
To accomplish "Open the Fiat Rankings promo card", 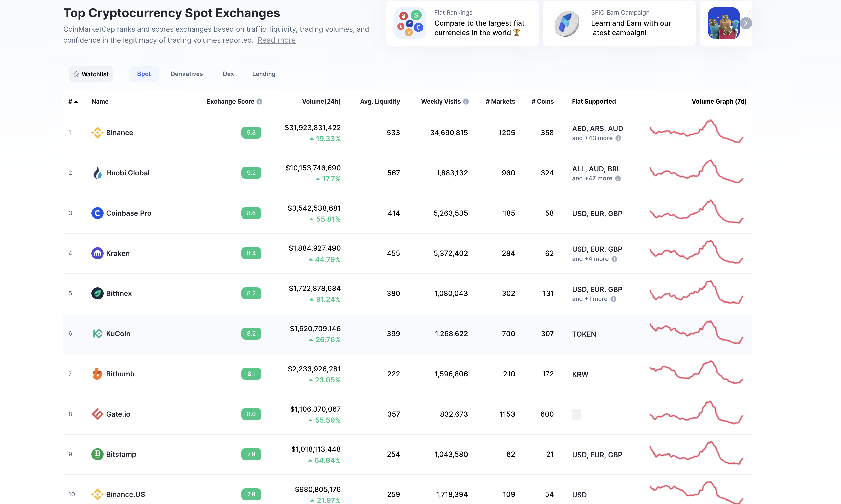I will [462, 23].
